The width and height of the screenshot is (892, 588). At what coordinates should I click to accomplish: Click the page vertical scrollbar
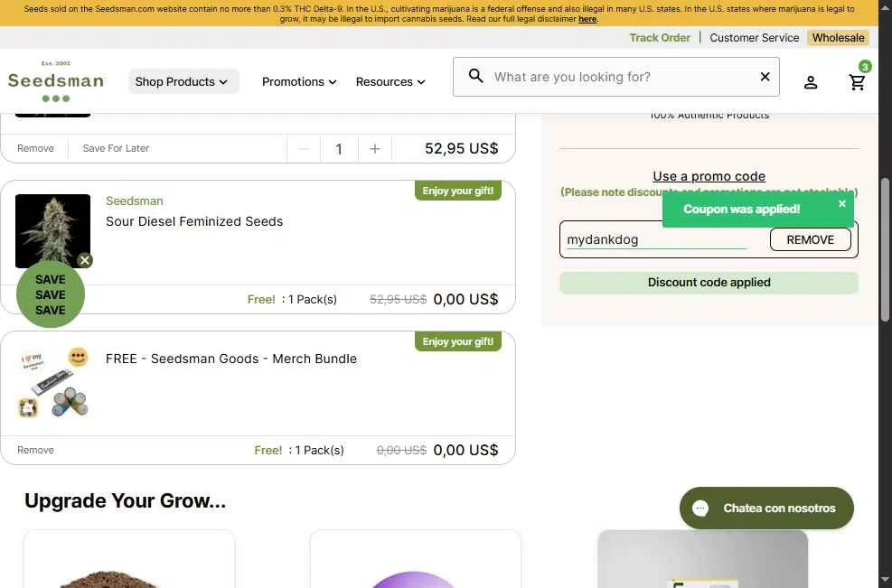[885, 250]
